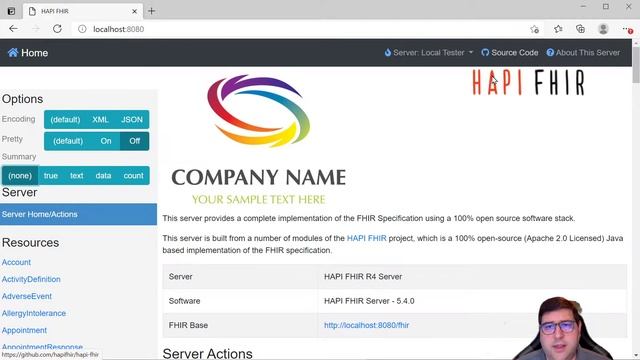This screenshot has height=360, width=640.
Task: Close the HAPI FHIR tab
Action: (134, 11)
